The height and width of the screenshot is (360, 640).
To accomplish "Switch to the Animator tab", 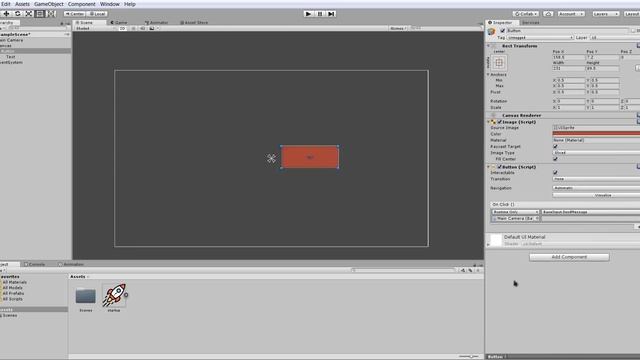I will click(156, 22).
